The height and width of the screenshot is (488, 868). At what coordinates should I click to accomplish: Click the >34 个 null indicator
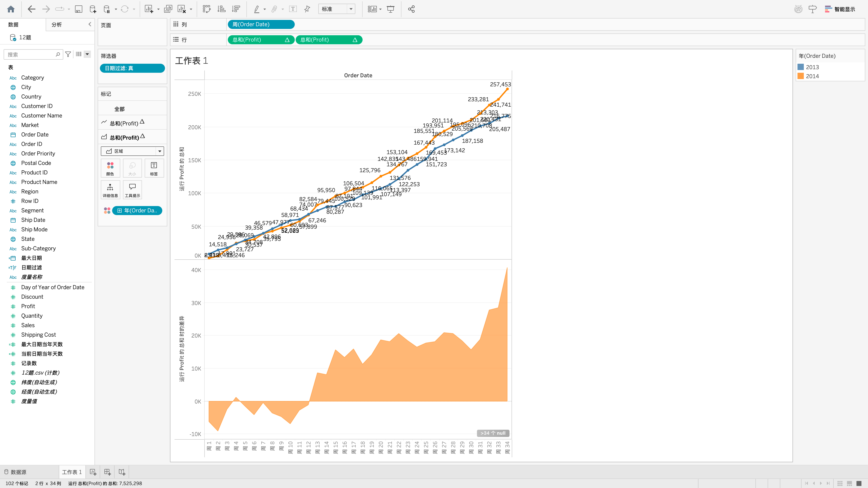(493, 433)
